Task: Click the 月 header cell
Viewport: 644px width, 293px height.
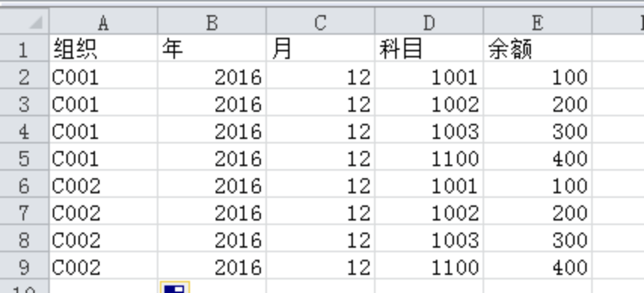Action: 320,48
